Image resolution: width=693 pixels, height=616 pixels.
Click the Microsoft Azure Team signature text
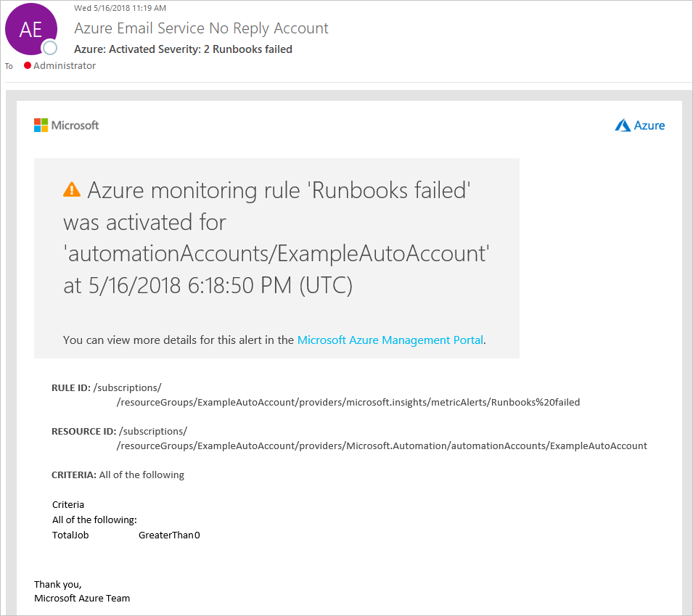81,598
